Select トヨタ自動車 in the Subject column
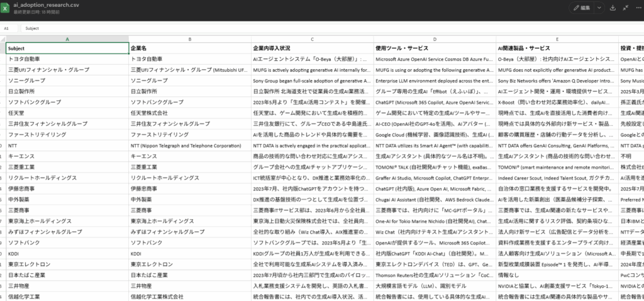The image size is (644, 301). [67, 59]
